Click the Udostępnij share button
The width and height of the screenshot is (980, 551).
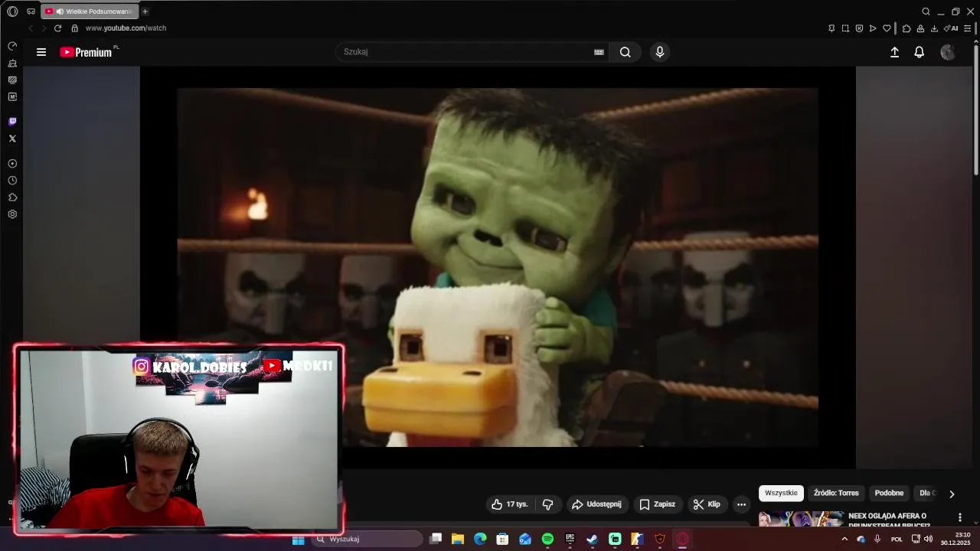pos(597,504)
